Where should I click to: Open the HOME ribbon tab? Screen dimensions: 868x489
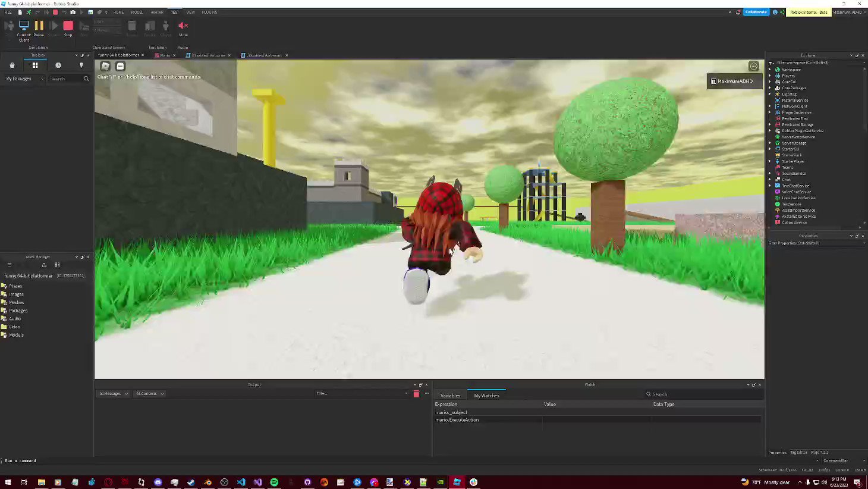pyautogui.click(x=118, y=12)
